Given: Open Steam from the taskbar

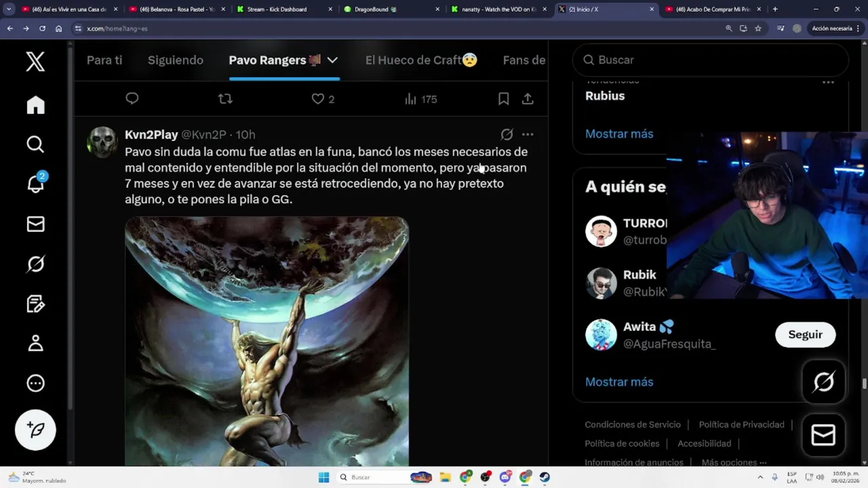Looking at the screenshot, I should (545, 477).
